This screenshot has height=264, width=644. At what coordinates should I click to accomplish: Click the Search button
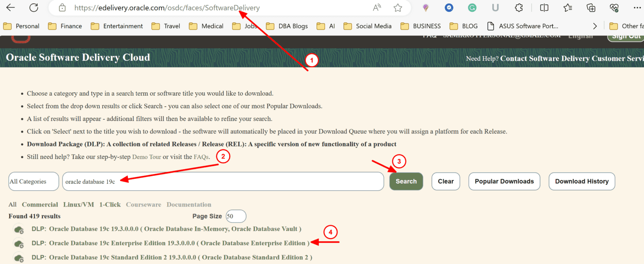406,181
